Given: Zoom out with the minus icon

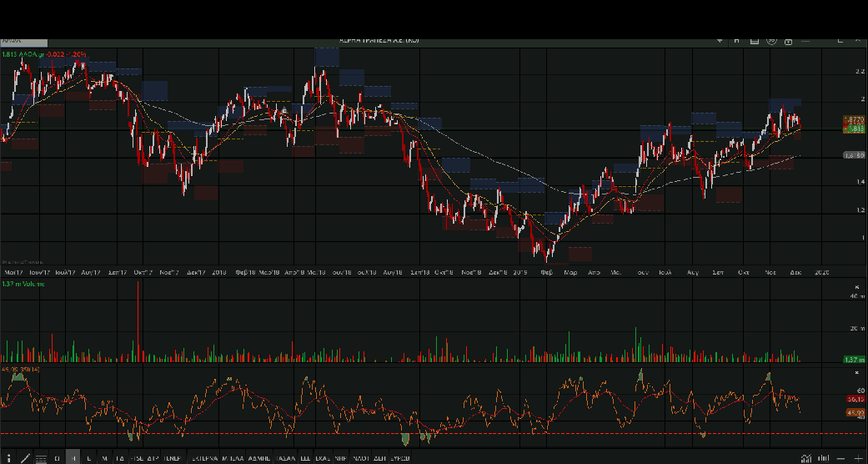Looking at the screenshot, I should click(x=841, y=458).
